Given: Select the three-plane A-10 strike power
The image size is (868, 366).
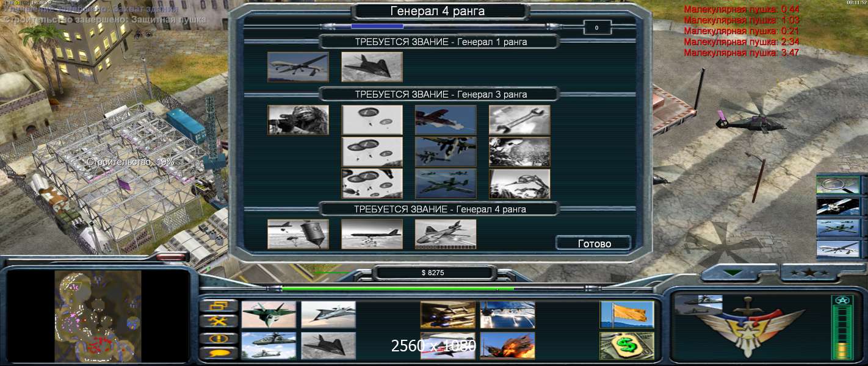Looking at the screenshot, I should (446, 184).
